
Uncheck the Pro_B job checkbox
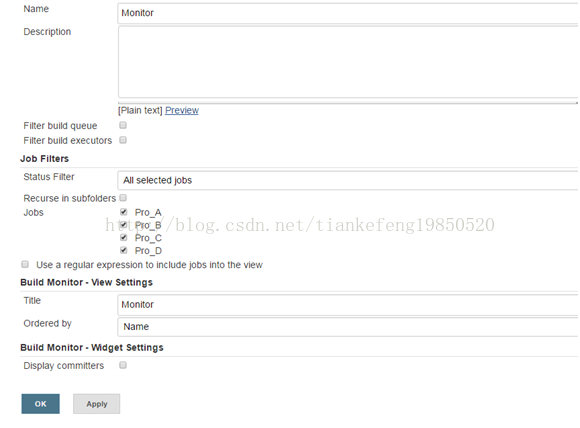click(124, 225)
